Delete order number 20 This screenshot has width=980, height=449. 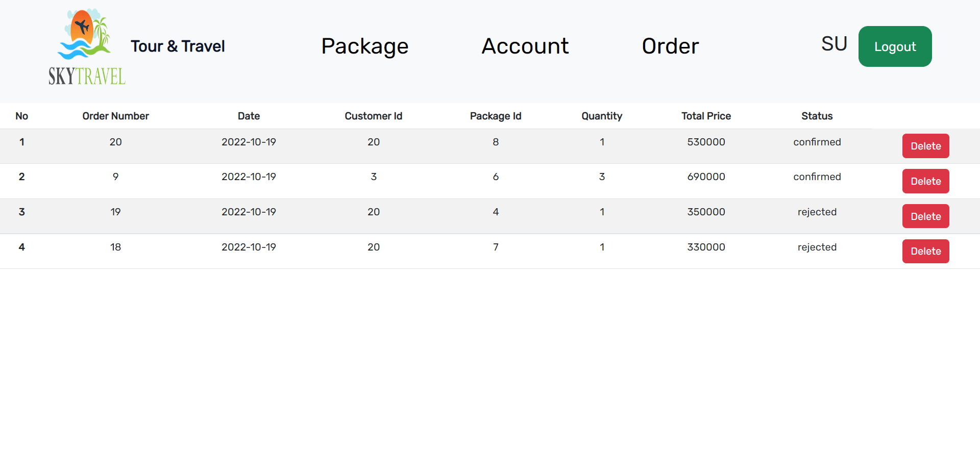tap(925, 146)
